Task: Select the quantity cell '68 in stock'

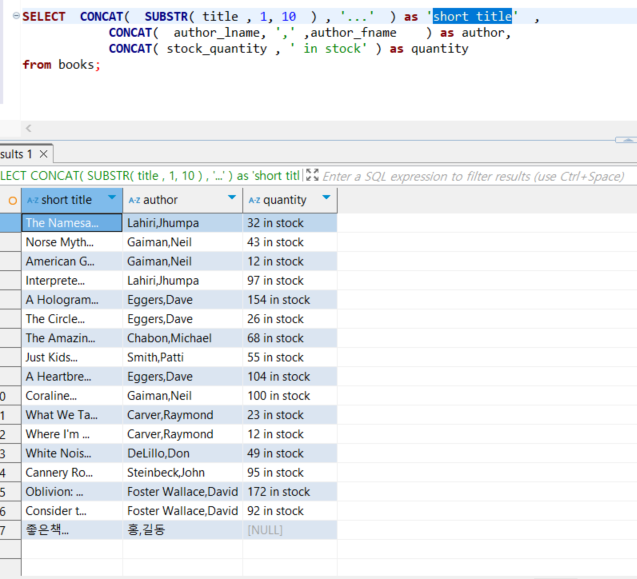Action: pos(290,338)
